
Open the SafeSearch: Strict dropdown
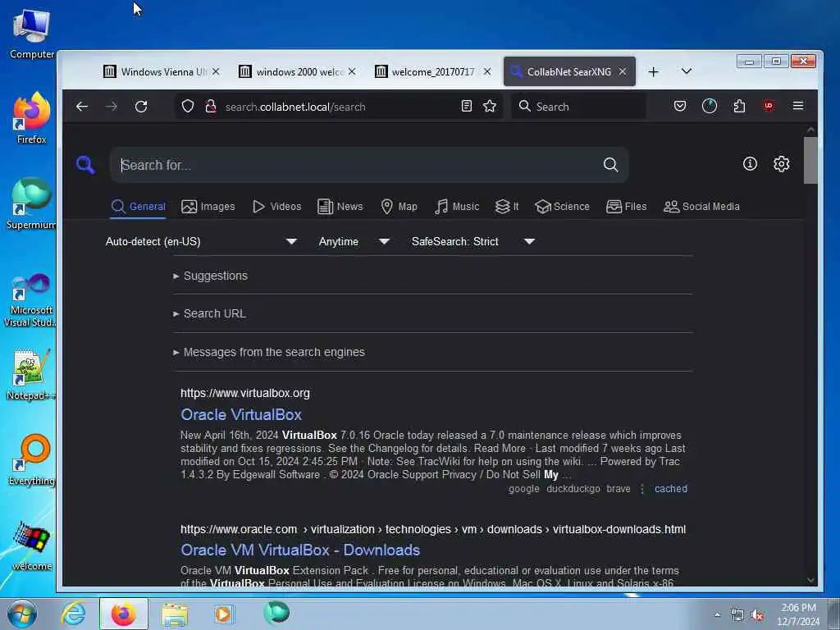point(473,242)
